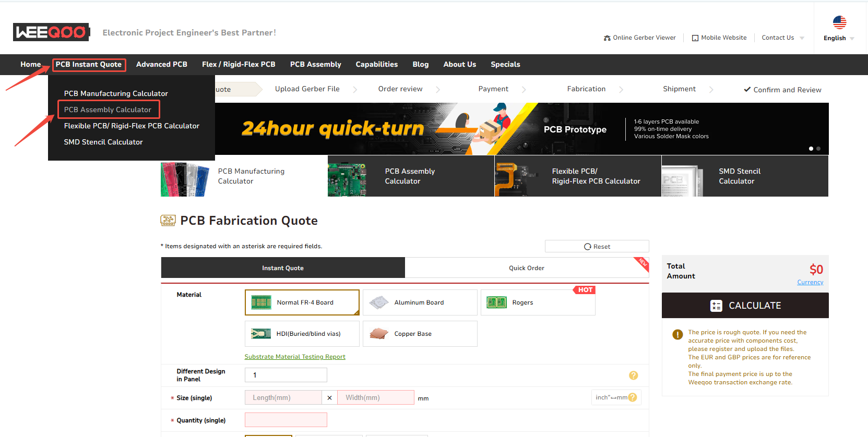Open the Substrate Material Testing Report link
This screenshot has width=868, height=437.
(295, 357)
